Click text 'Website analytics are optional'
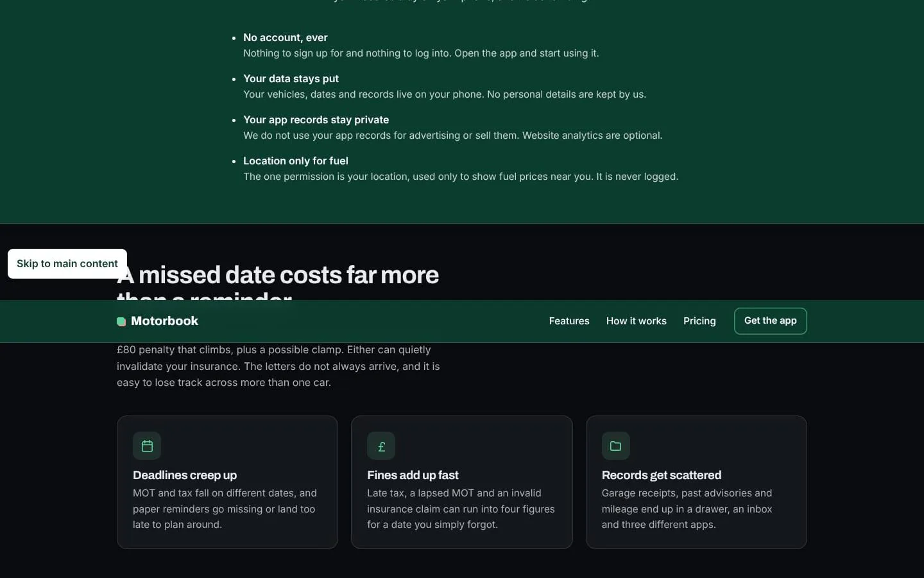Viewport: 924px width, 578px height. click(x=592, y=136)
